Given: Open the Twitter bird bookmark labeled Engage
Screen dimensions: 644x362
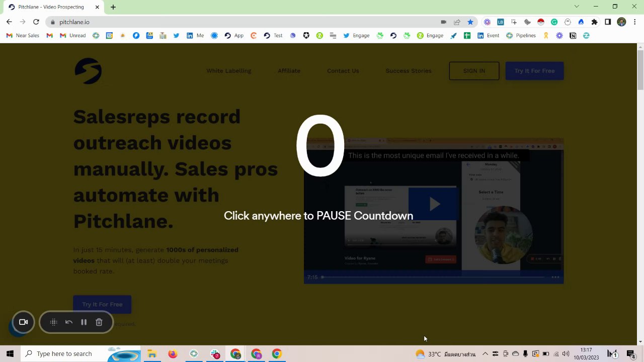Looking at the screenshot, I should (x=356, y=36).
